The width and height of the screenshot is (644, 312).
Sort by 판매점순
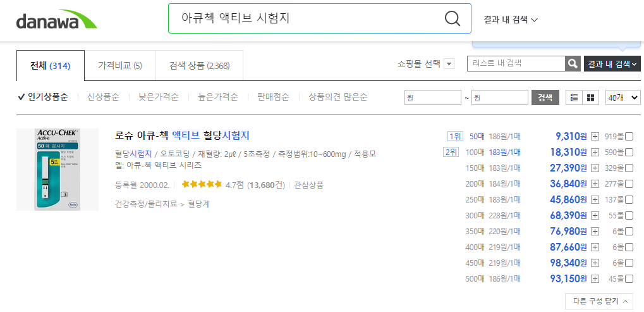[x=273, y=97]
